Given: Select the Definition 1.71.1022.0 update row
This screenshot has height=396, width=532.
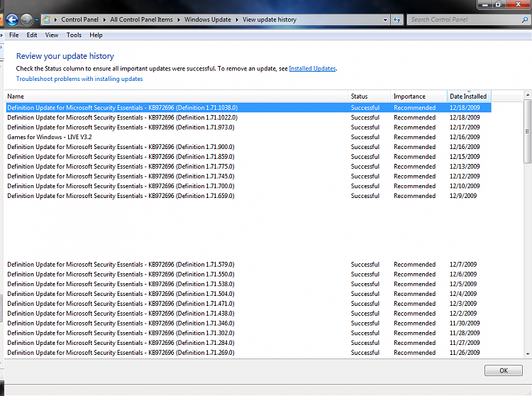Looking at the screenshot, I should pyautogui.click(x=249, y=117).
